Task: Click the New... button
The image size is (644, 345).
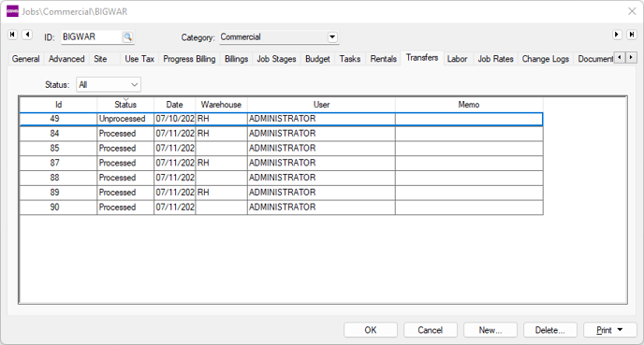Action: (x=490, y=330)
